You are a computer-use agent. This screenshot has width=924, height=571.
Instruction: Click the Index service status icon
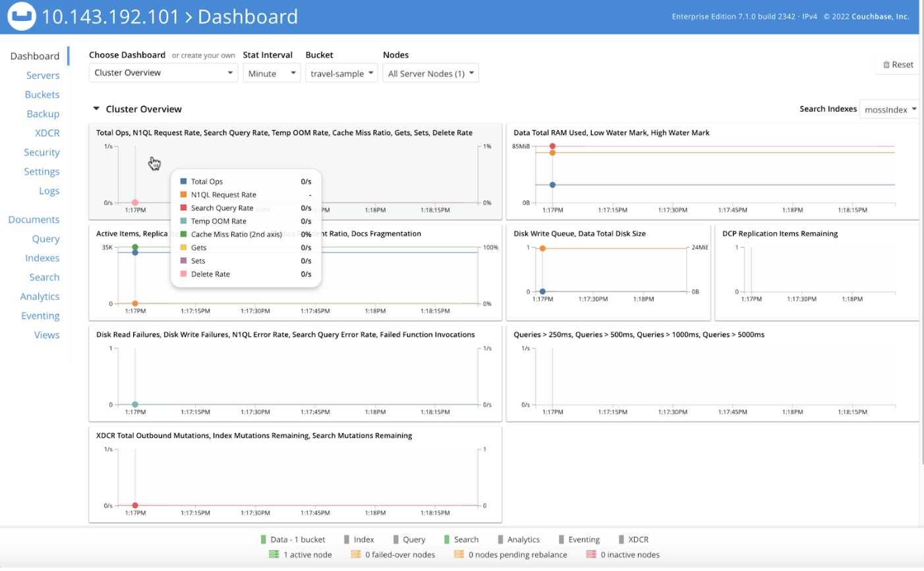[x=348, y=539]
